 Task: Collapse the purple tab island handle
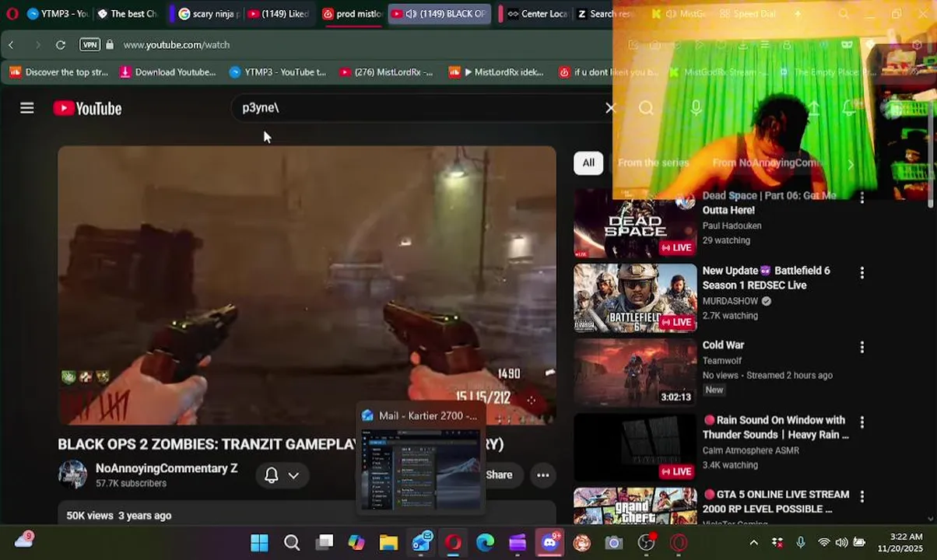[170, 14]
